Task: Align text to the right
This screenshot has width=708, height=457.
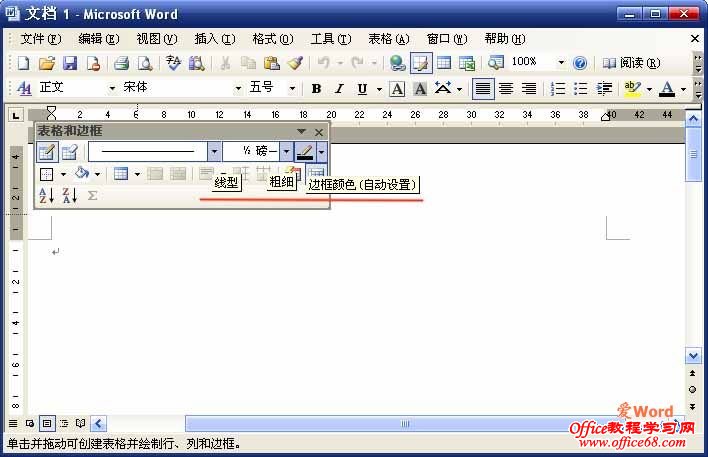Action: coord(529,89)
